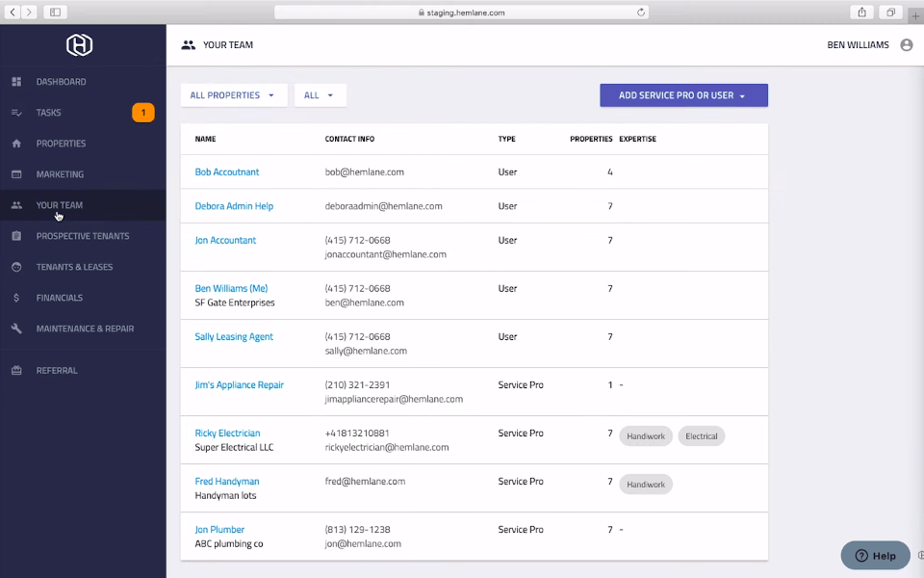Image resolution: width=924 pixels, height=578 pixels.
Task: Click the browser forward arrow
Action: tap(29, 12)
